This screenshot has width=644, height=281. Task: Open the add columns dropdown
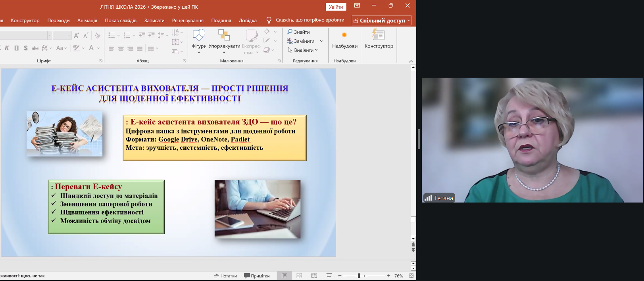click(153, 48)
